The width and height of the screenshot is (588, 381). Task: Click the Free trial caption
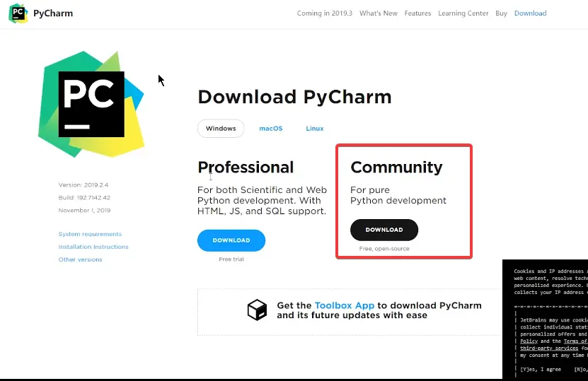(231, 259)
